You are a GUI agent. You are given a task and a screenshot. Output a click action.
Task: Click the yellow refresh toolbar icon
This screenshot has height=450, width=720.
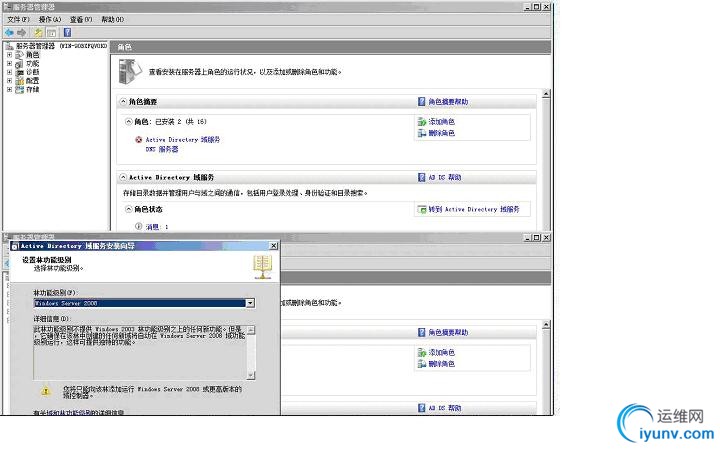[x=39, y=33]
